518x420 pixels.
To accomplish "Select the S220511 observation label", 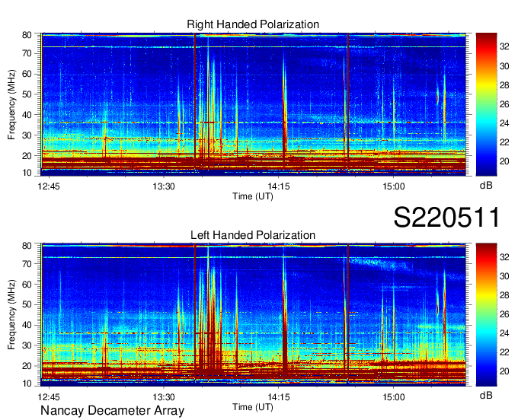I will pyautogui.click(x=446, y=218).
